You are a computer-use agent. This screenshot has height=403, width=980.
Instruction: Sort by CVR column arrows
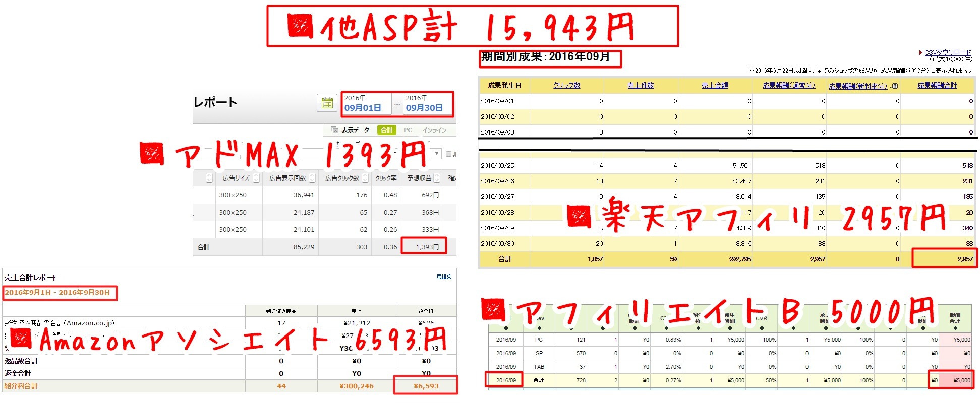coord(761,328)
